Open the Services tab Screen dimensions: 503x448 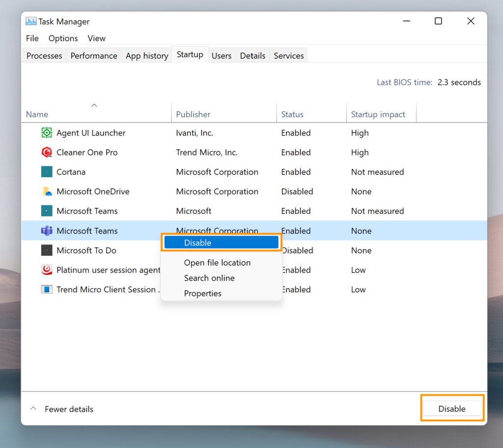tap(288, 56)
